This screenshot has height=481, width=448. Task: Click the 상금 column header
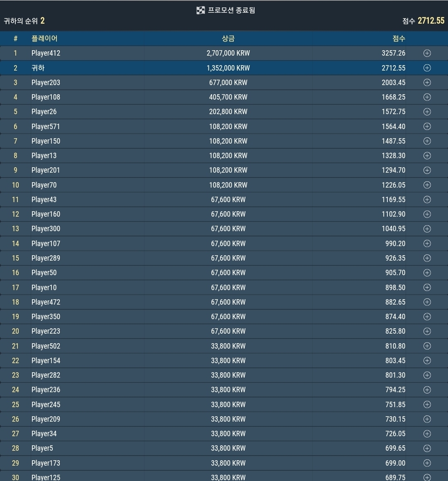pos(228,38)
